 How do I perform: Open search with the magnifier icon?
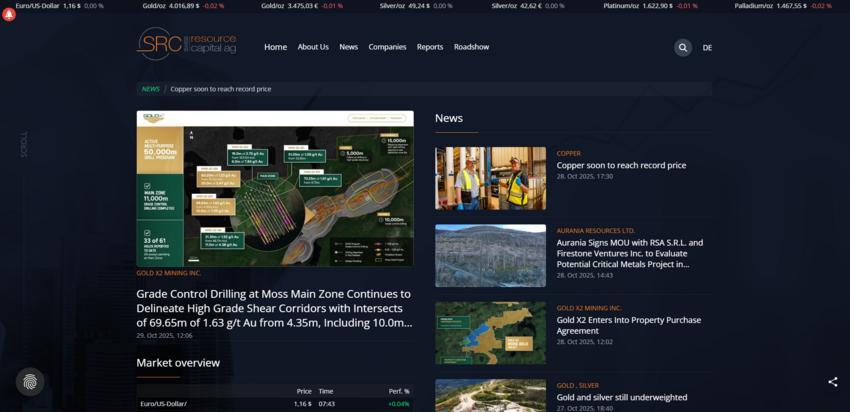(682, 47)
